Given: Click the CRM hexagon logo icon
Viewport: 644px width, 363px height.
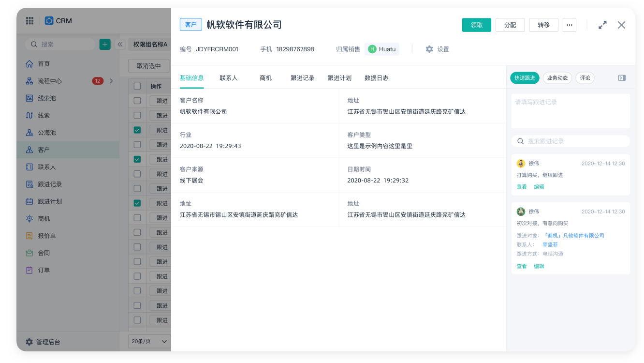Looking at the screenshot, I should [x=49, y=21].
